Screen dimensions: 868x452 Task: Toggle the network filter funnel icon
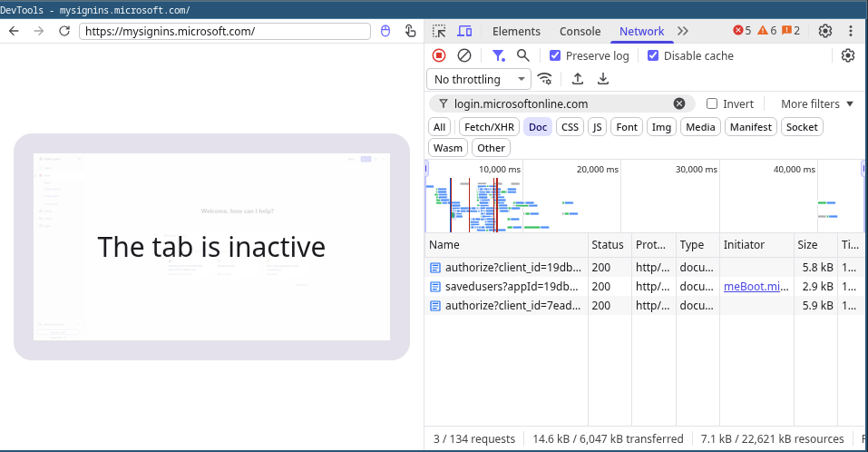point(498,55)
